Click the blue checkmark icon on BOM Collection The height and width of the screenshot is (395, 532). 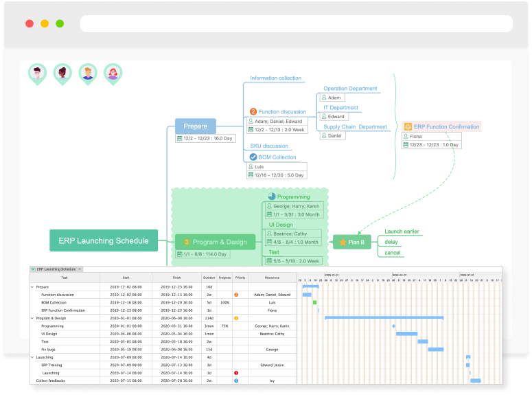253,157
